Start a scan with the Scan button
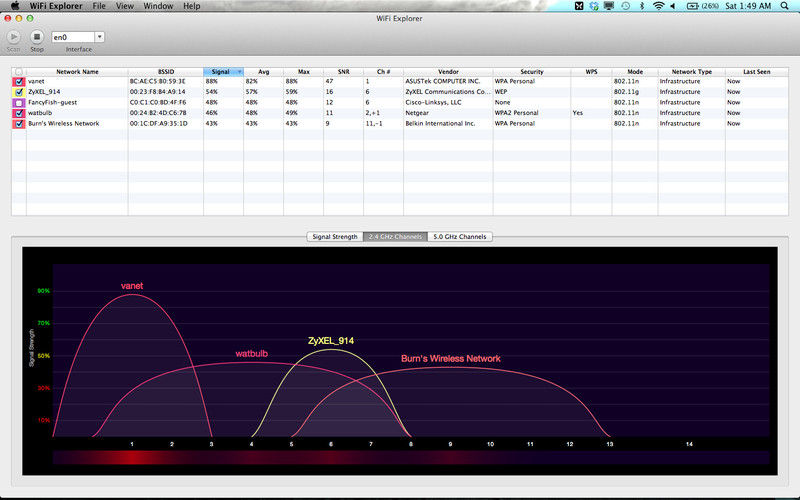This screenshot has width=800, height=500. [14, 37]
